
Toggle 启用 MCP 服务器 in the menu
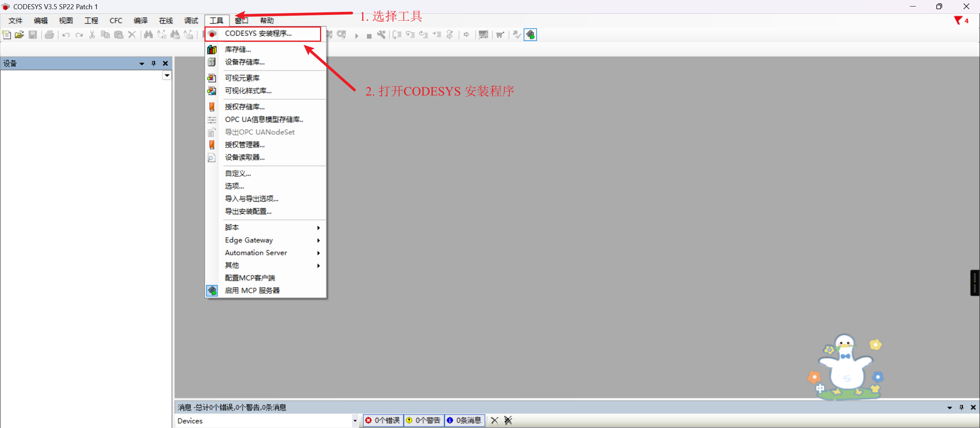pos(266,291)
